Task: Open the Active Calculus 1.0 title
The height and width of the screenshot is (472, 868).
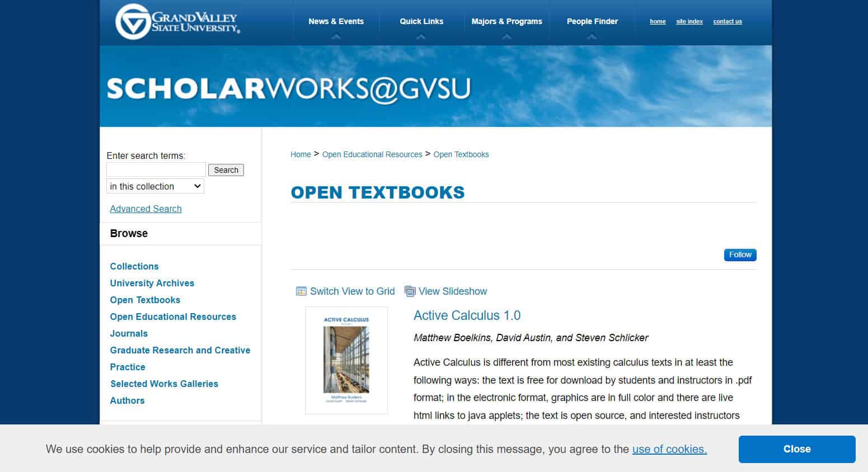Action: pos(467,315)
